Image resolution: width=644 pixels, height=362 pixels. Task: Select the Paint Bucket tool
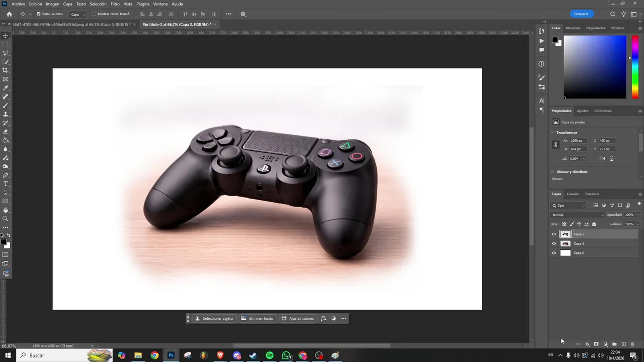point(6,140)
